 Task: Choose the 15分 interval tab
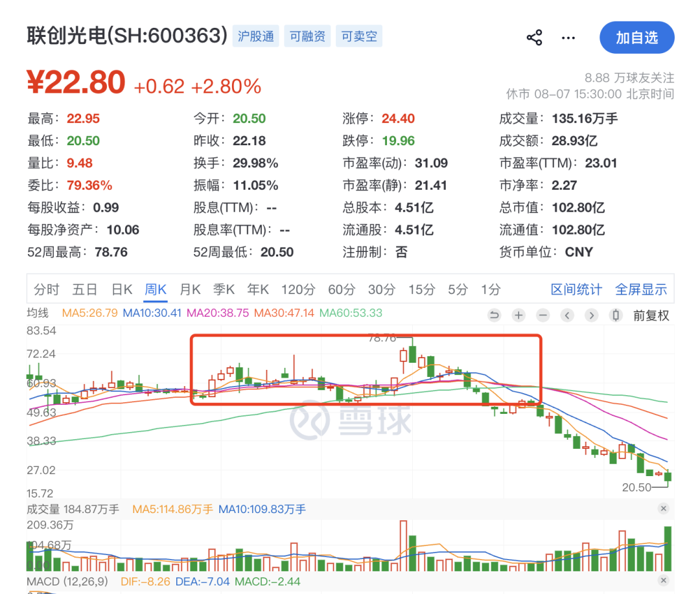coord(422,290)
